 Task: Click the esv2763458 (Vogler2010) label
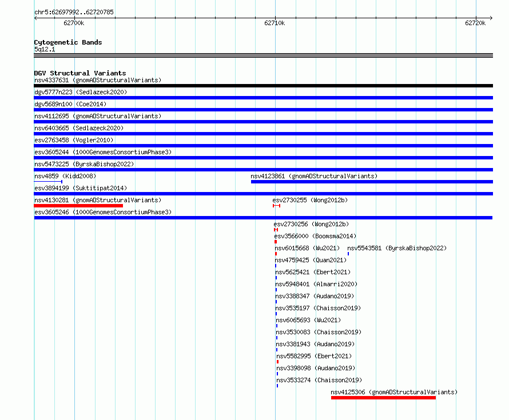[x=74, y=140]
